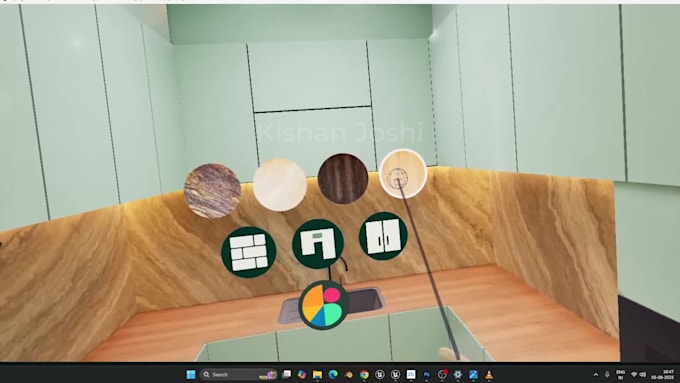This screenshot has width=680, height=383.
Task: Open Task View from taskbar
Action: tap(287, 374)
